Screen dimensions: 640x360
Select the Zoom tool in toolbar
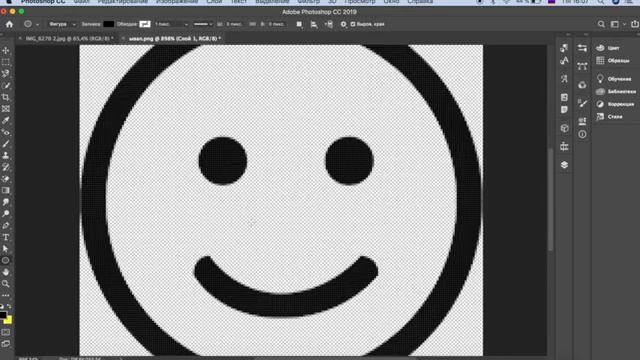tap(6, 284)
